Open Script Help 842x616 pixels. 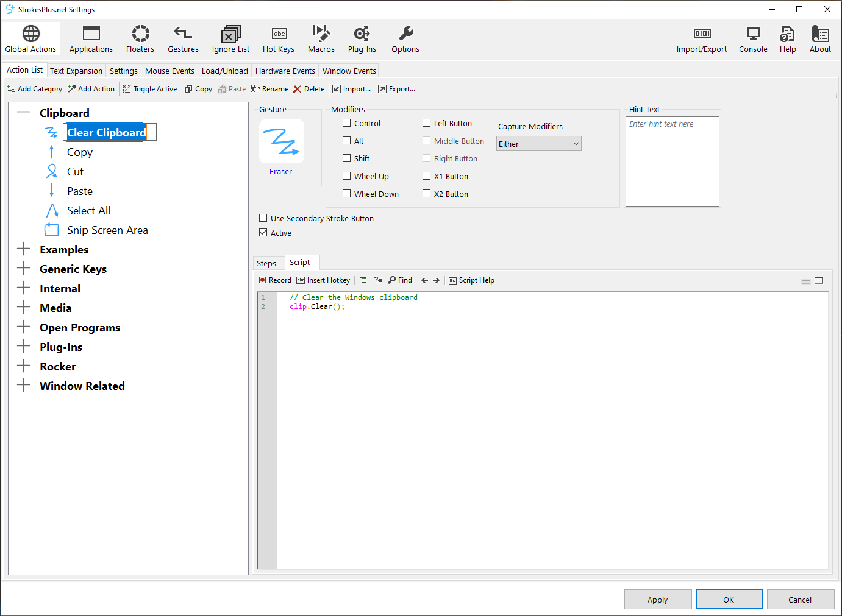pyautogui.click(x=471, y=280)
